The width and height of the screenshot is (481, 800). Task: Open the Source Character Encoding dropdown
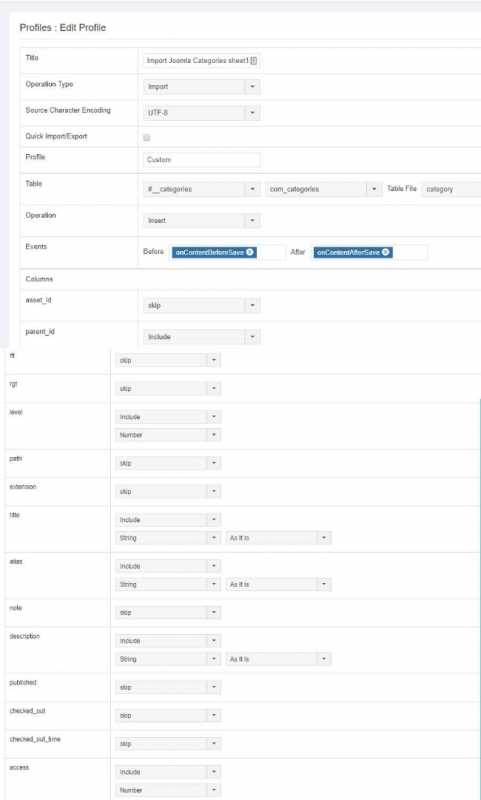pyautogui.click(x=201, y=113)
